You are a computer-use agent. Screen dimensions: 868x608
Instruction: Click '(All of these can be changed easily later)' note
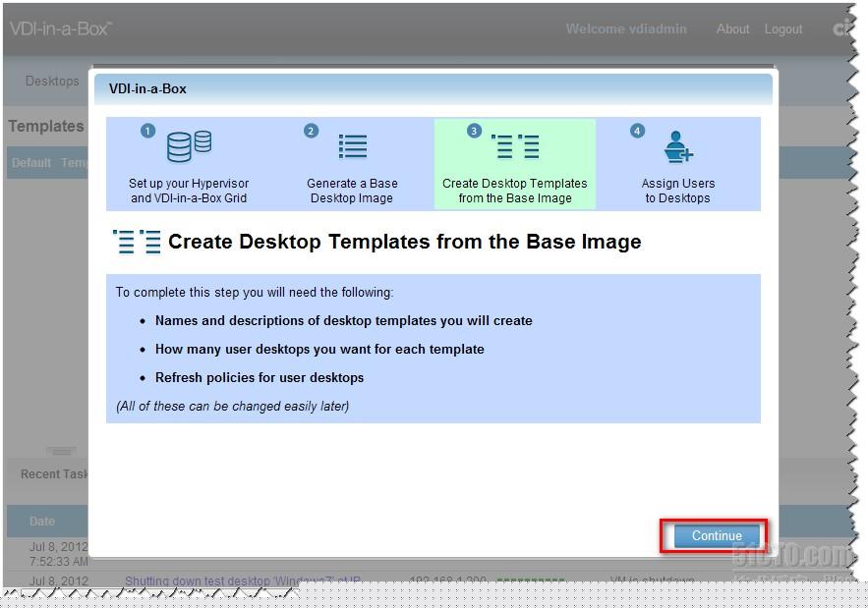(x=233, y=406)
